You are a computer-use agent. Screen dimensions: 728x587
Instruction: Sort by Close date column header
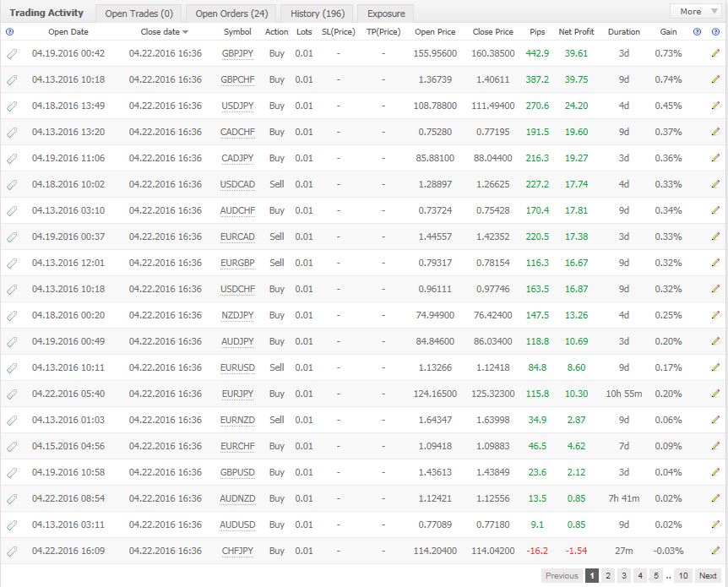(x=164, y=32)
